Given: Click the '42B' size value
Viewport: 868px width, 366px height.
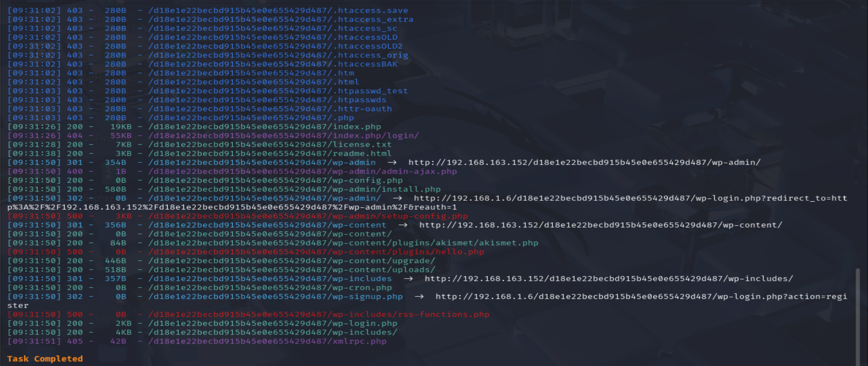Looking at the screenshot, I should [118, 341].
